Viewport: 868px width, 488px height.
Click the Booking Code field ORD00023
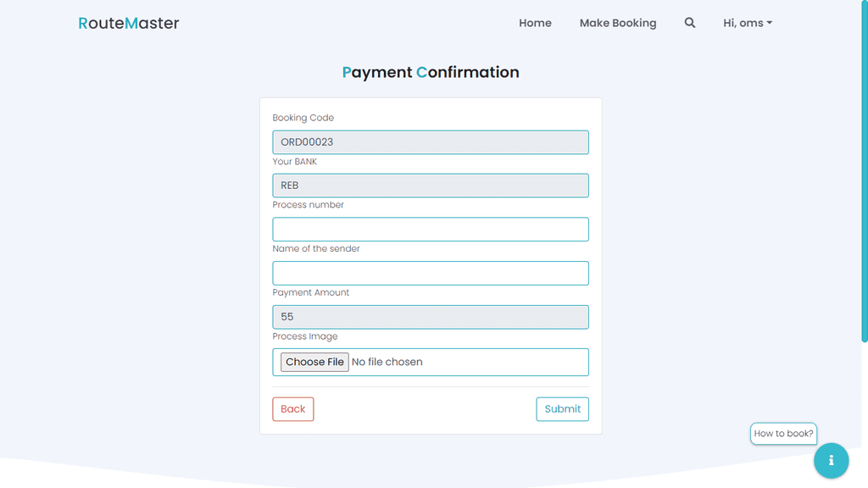click(430, 142)
